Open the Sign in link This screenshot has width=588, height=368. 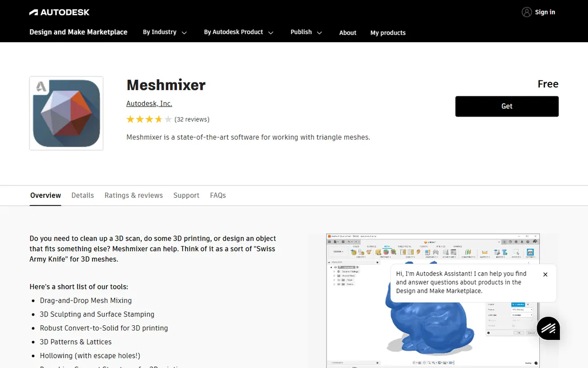coord(545,12)
